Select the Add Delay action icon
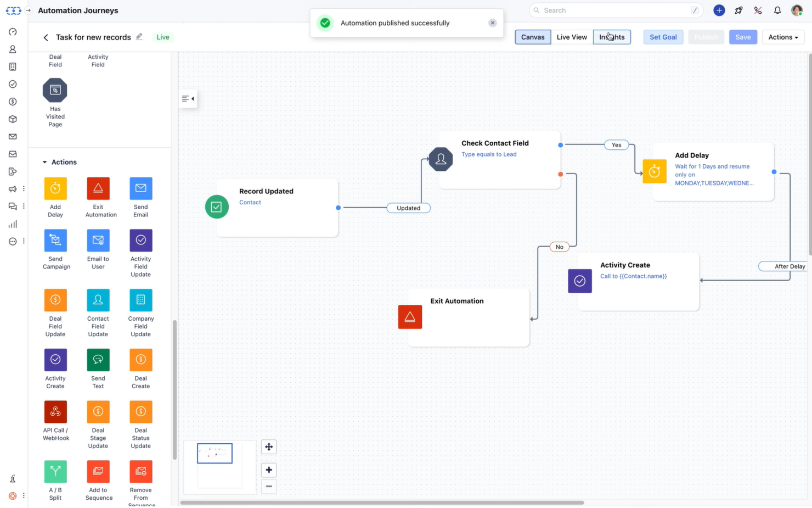Screen dimensions: 812x508 click(55, 188)
